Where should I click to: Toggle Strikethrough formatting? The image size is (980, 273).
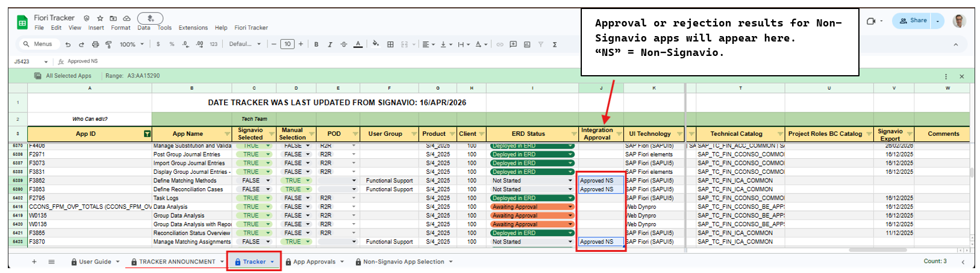tap(344, 44)
